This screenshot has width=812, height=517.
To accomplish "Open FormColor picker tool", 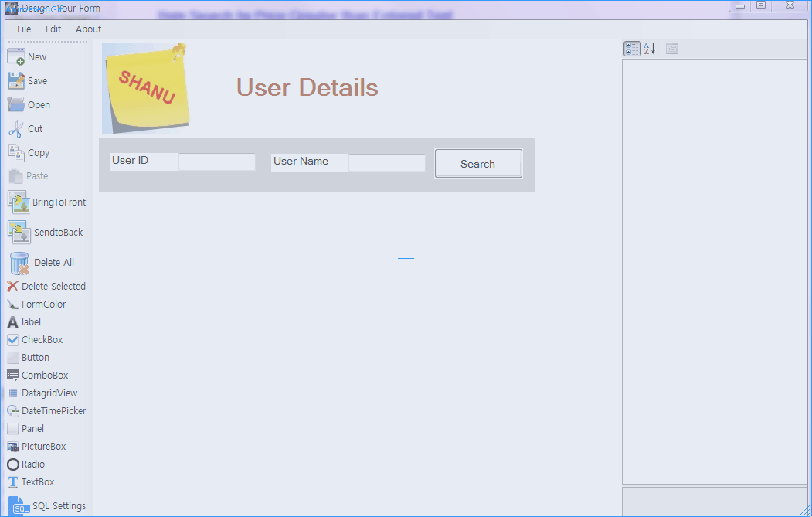I will tap(13, 304).
